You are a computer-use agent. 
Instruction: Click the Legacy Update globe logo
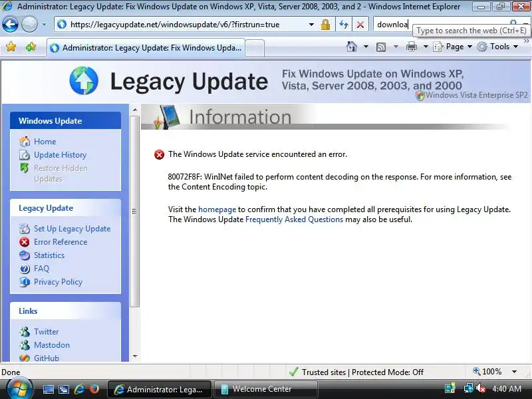84,80
